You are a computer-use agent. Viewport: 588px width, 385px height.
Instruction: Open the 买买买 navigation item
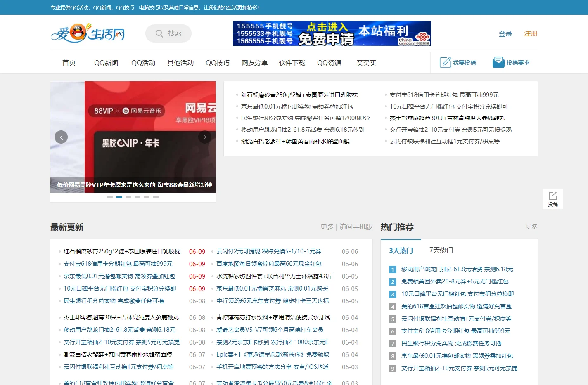(366, 63)
